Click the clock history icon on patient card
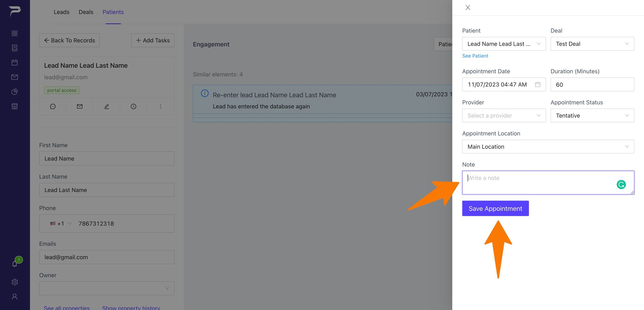This screenshot has width=644, height=310. [133, 106]
